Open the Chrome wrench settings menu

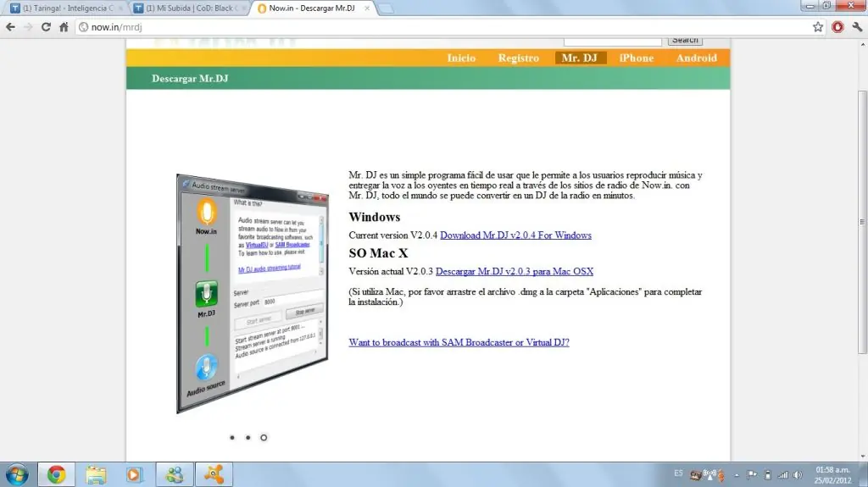click(857, 26)
